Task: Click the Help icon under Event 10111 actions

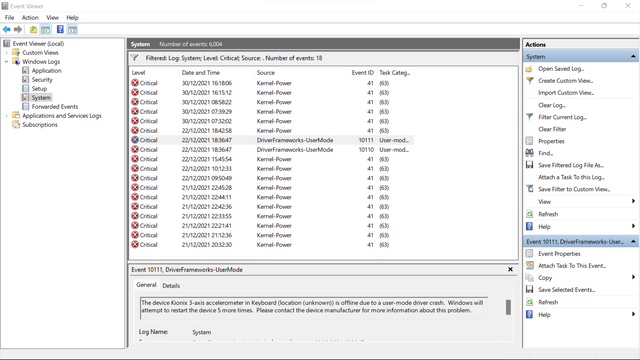Action: click(529, 314)
